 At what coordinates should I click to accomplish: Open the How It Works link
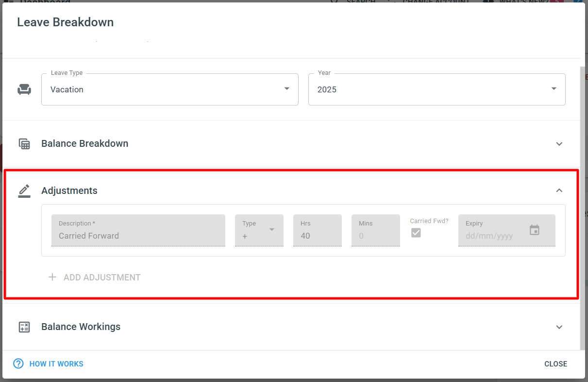[56, 364]
